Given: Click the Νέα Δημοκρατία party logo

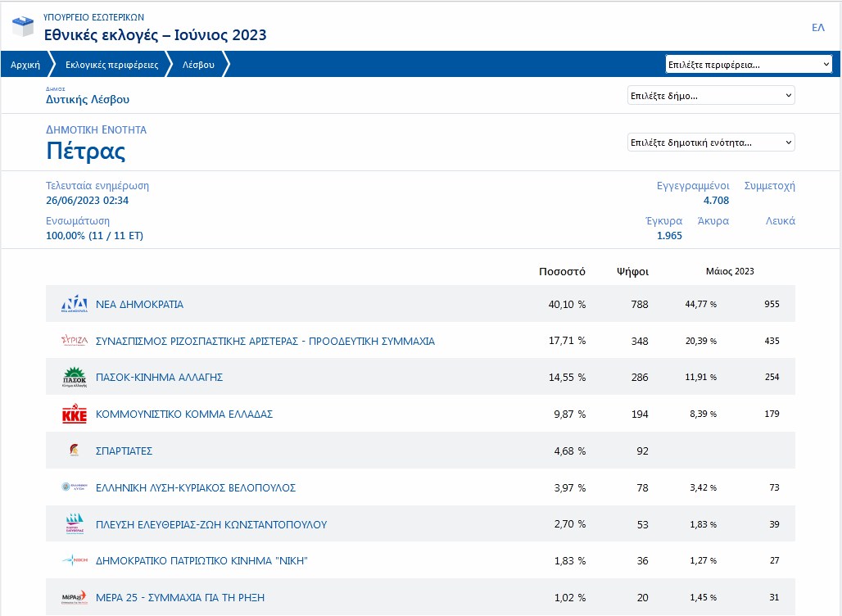Looking at the screenshot, I should pos(74,304).
